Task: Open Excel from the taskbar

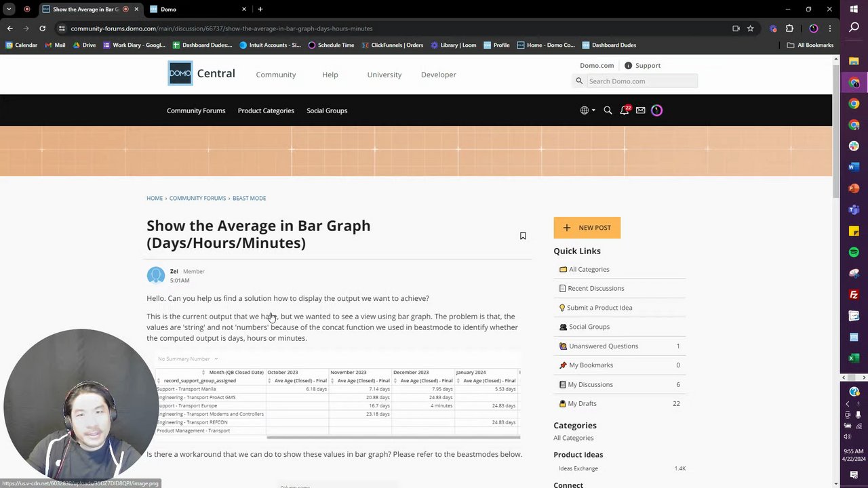Action: point(854,359)
